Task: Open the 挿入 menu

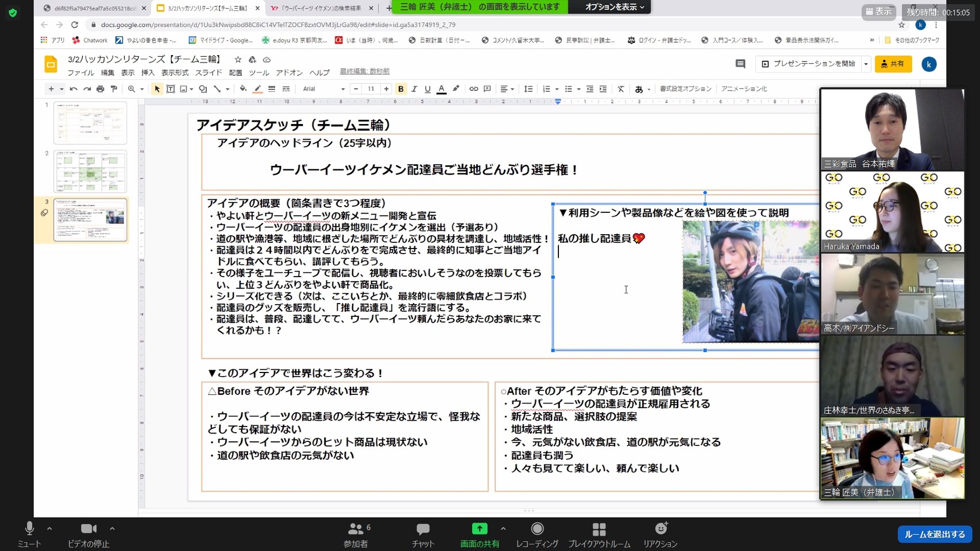Action: [148, 73]
